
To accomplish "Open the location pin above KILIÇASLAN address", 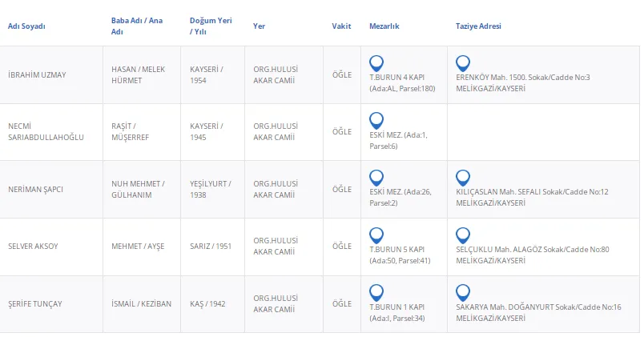I will [x=462, y=177].
